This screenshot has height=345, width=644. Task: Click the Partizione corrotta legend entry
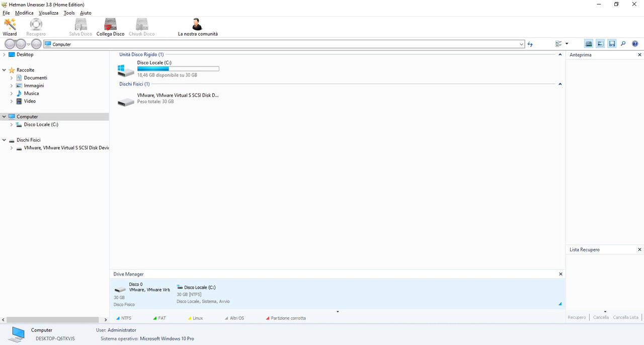(286, 318)
